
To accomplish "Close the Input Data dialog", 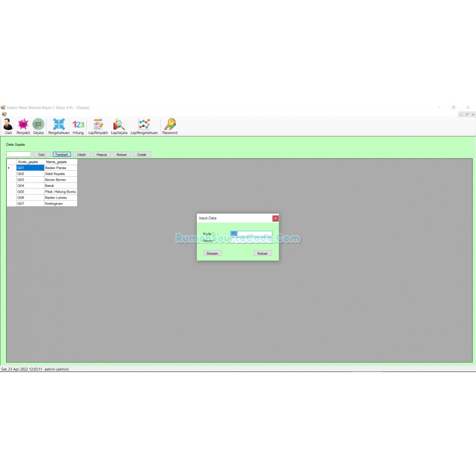I will pos(275,219).
